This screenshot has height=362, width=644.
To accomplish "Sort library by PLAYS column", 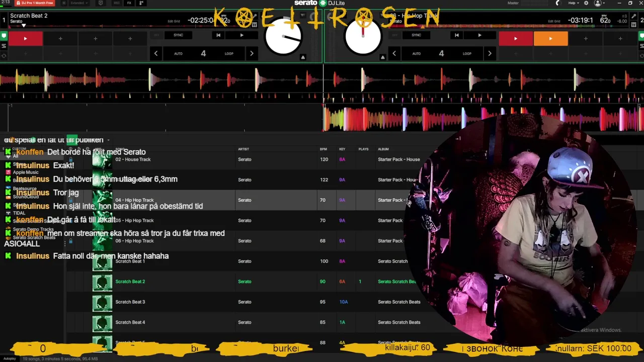I will [x=363, y=149].
